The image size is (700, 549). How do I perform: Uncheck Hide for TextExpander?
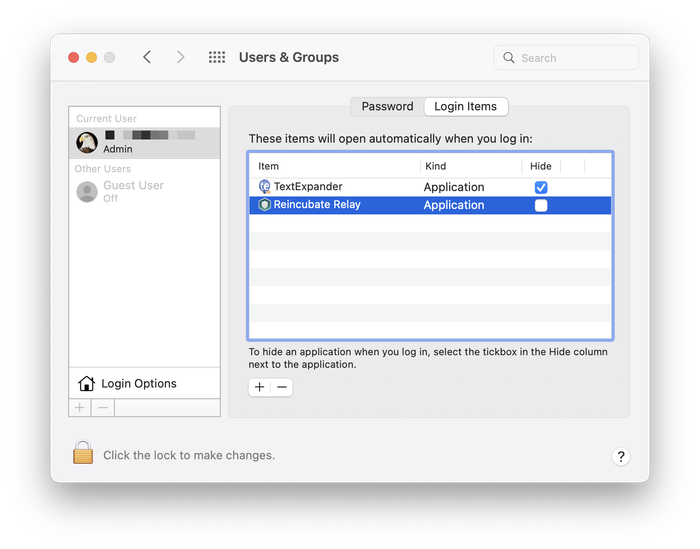[541, 187]
